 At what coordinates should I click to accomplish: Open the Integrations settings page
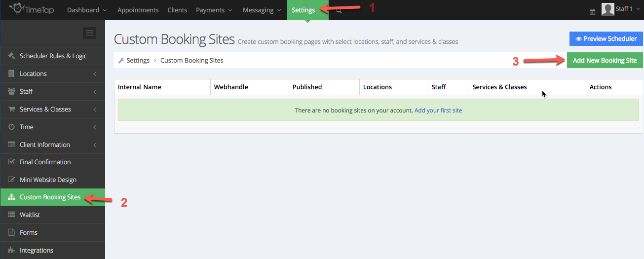point(52,250)
